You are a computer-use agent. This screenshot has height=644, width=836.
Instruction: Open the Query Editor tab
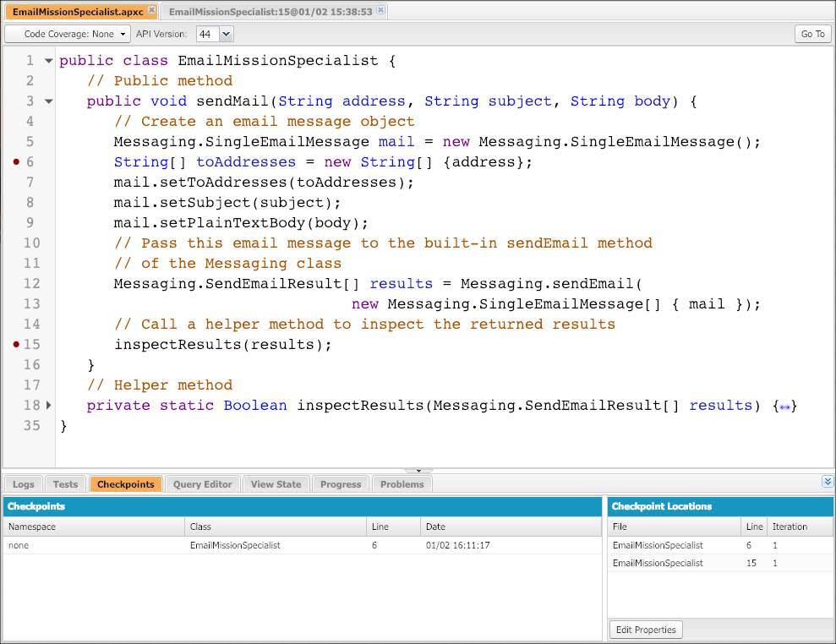click(203, 484)
